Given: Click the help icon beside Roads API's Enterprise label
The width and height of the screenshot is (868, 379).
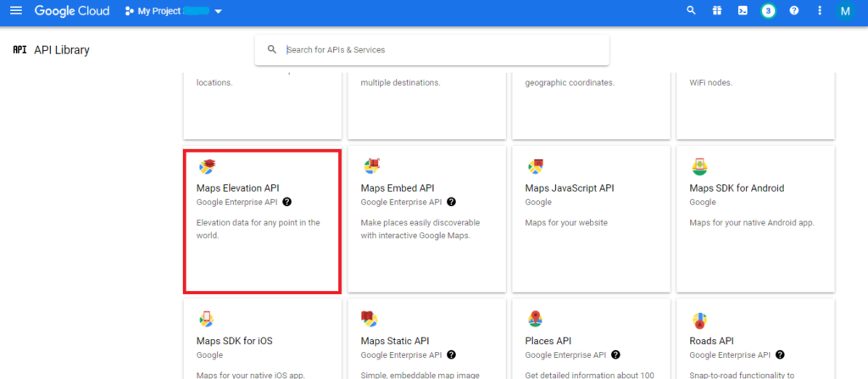Looking at the screenshot, I should 780,354.
